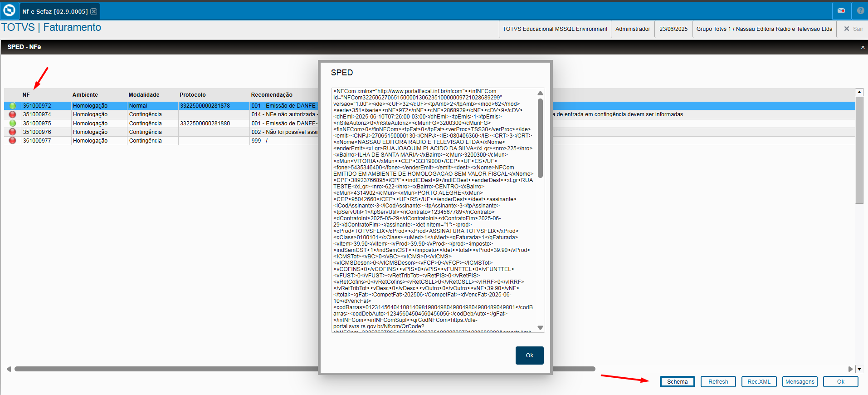
Task: Click the red status icon for 351000977
Action: 13,140
